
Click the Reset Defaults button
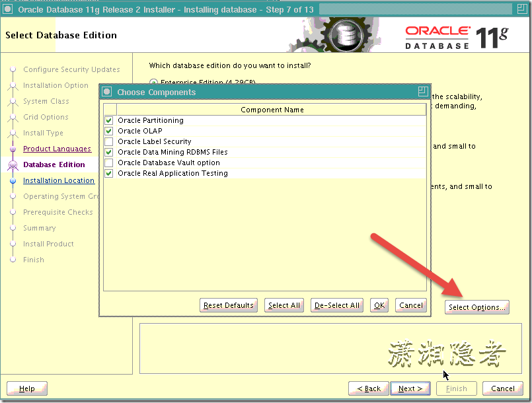229,305
